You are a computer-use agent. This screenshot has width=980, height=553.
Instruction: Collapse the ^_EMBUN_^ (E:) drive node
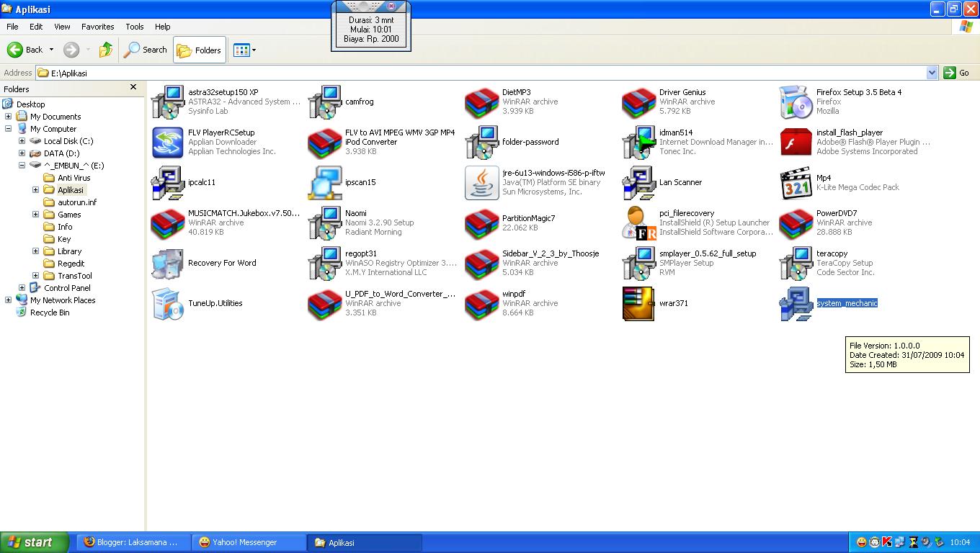(22, 166)
